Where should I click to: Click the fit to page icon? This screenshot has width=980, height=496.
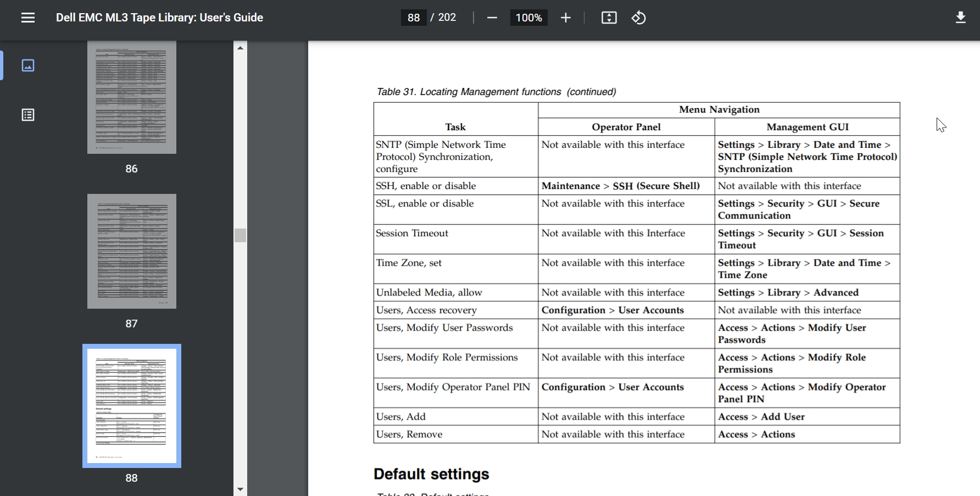click(x=609, y=18)
